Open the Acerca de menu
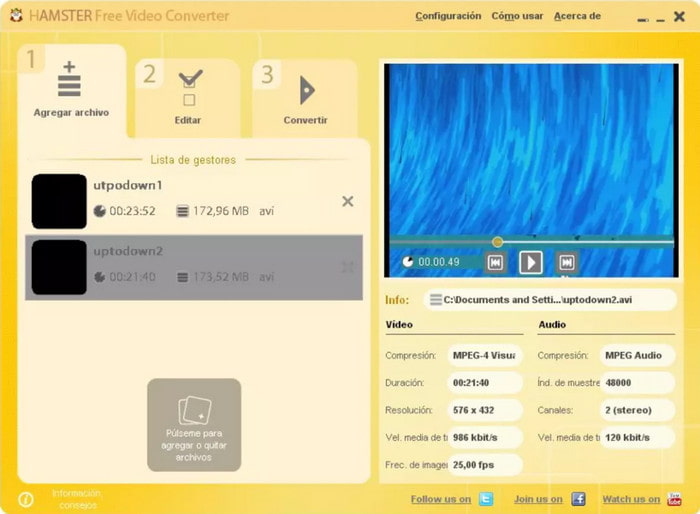The image size is (700, 514). [x=577, y=16]
